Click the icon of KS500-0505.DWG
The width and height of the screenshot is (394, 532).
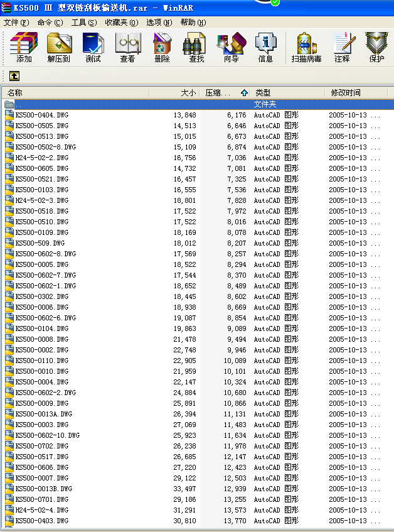coord(9,126)
